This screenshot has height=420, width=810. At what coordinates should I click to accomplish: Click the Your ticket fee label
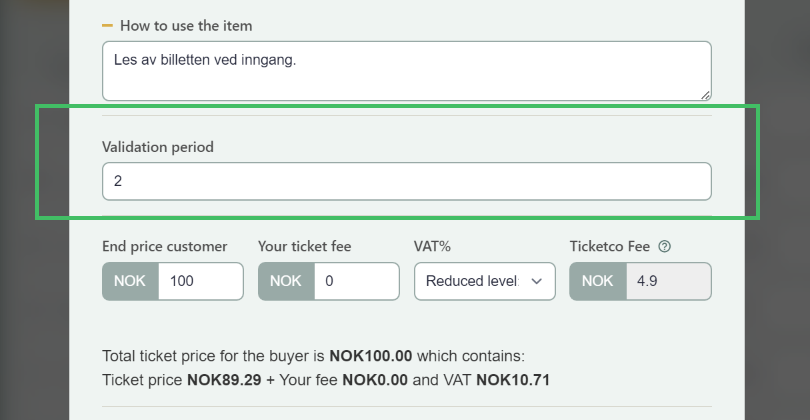pyautogui.click(x=304, y=246)
